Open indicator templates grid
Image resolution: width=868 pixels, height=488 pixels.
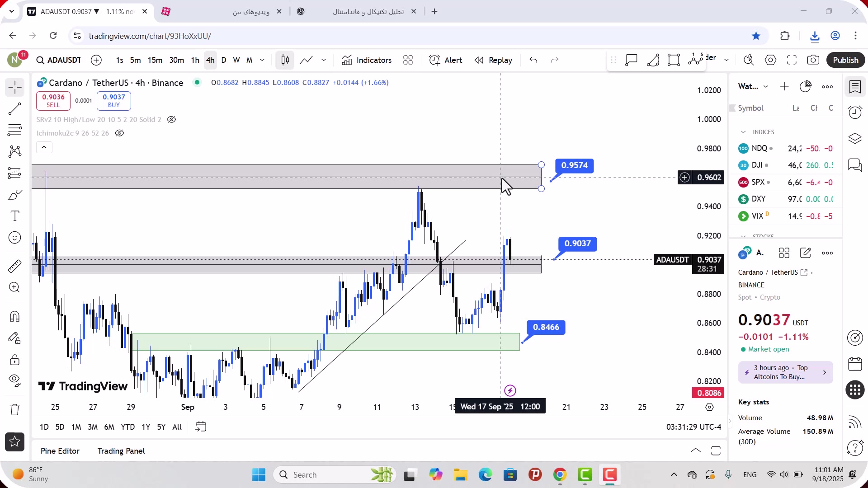(408, 60)
